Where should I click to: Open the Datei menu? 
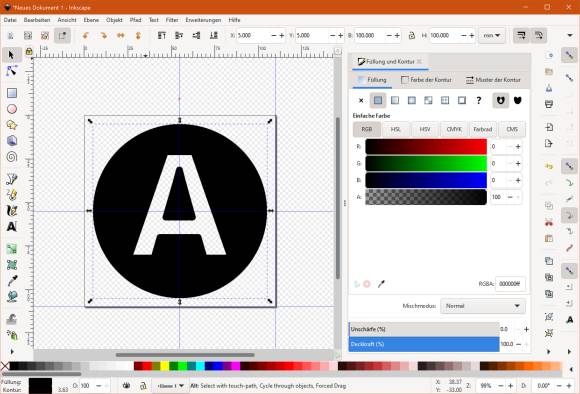point(10,20)
